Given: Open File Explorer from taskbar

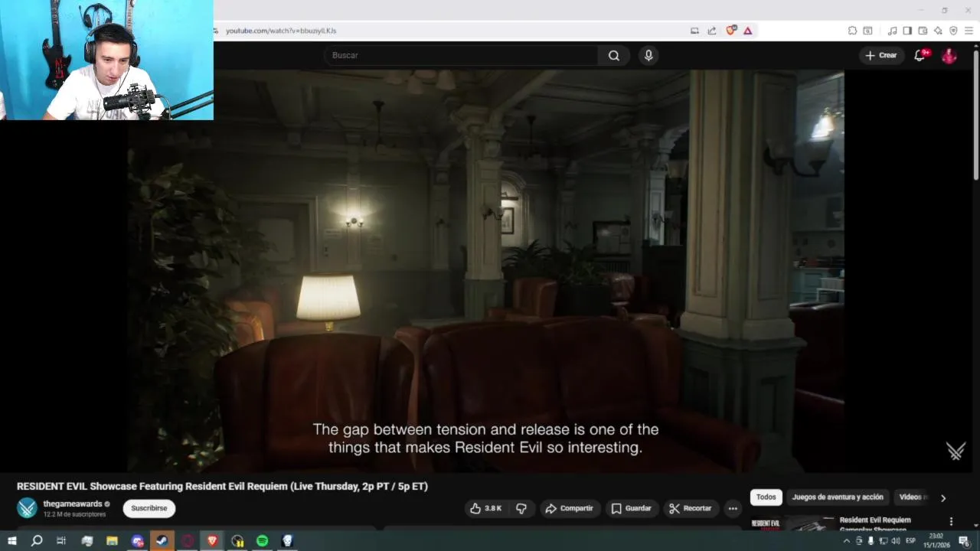Looking at the screenshot, I should coord(112,541).
